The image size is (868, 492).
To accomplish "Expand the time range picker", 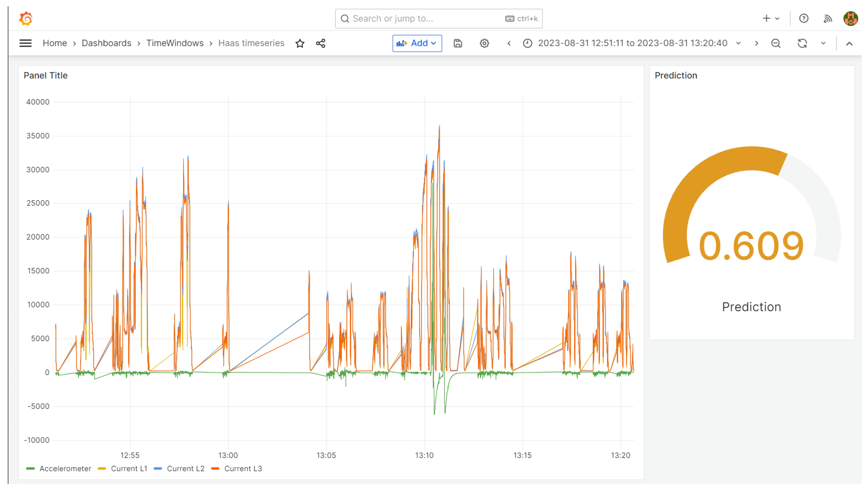I will tap(632, 44).
